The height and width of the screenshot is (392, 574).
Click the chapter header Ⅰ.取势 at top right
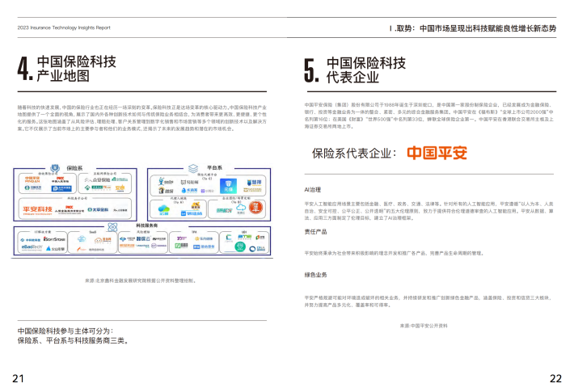point(473,28)
